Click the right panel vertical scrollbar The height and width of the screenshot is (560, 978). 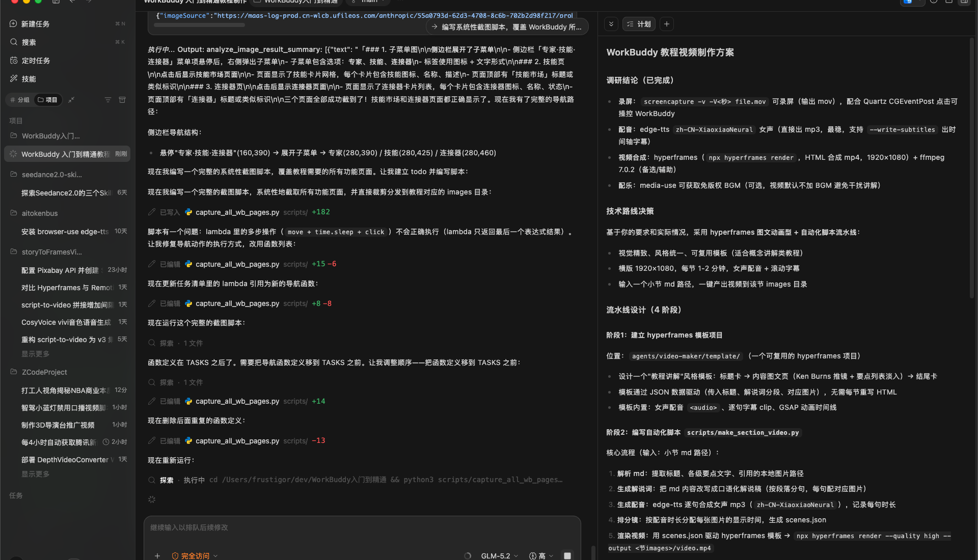tap(972, 168)
